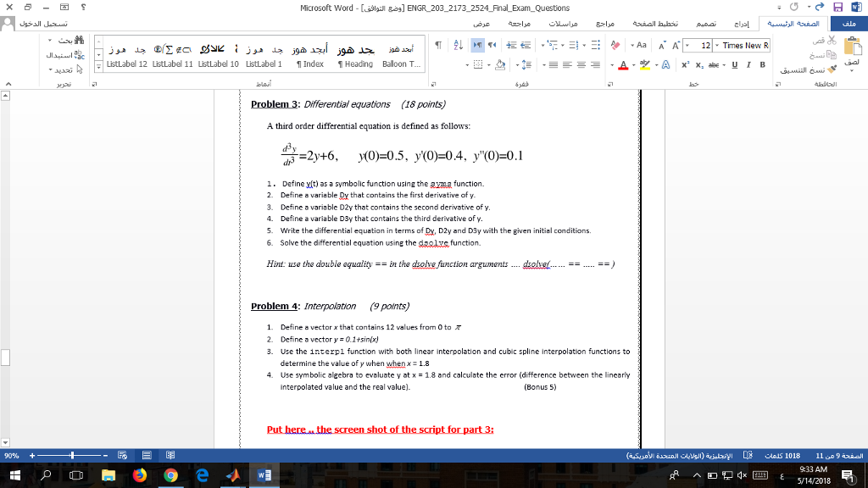Apply strikethrough formatting
The height and width of the screenshot is (488, 868).
point(715,65)
